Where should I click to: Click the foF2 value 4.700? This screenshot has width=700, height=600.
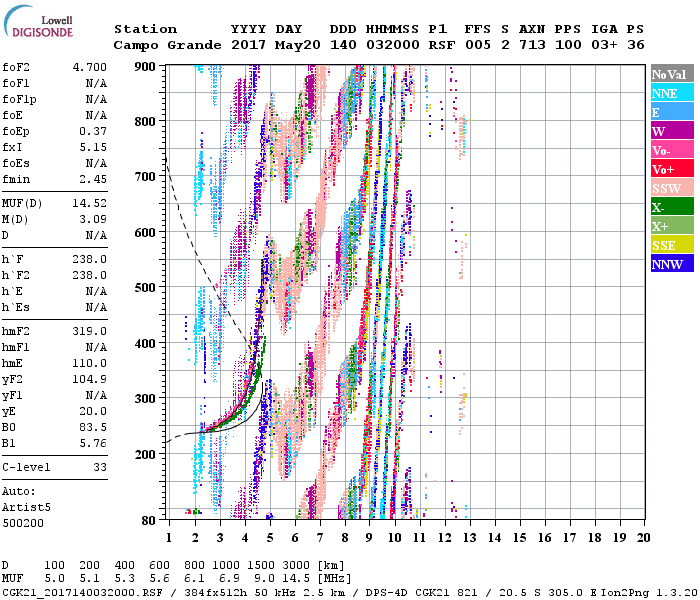(x=90, y=67)
